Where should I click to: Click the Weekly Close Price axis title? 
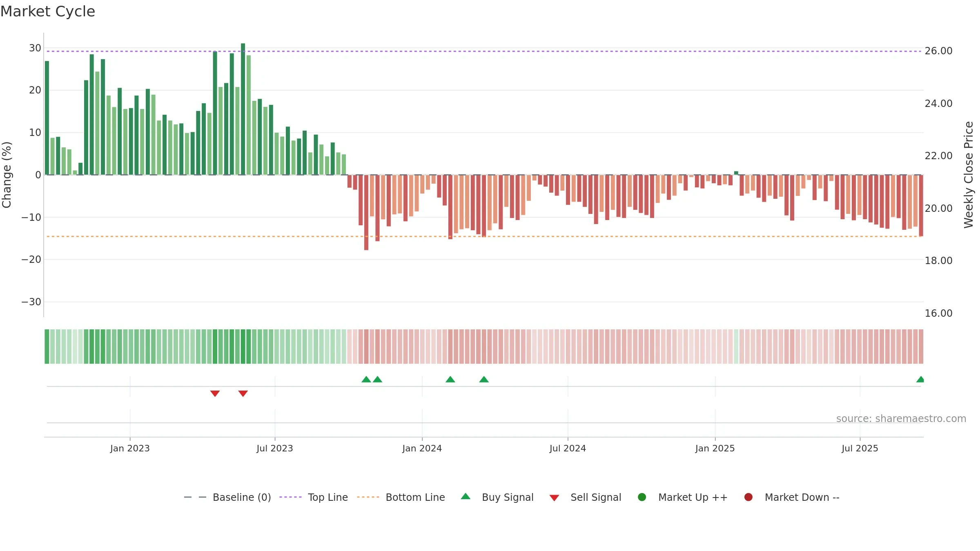tap(969, 175)
